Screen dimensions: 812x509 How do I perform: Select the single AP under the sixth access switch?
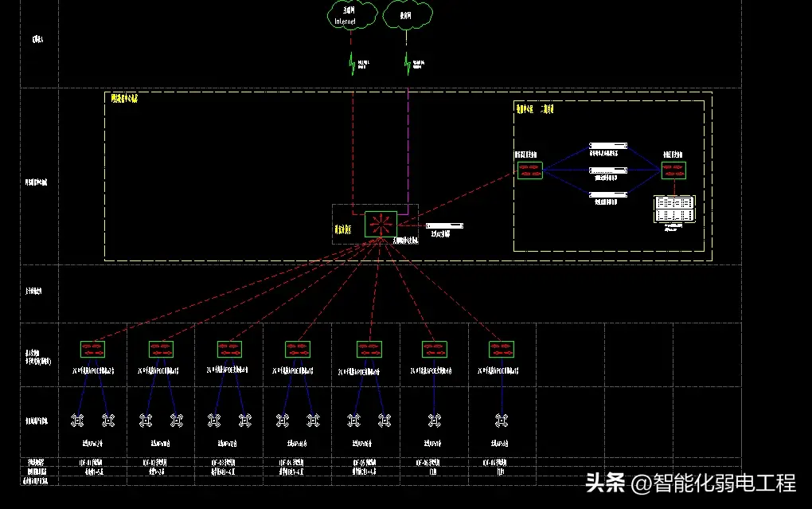pos(435,421)
